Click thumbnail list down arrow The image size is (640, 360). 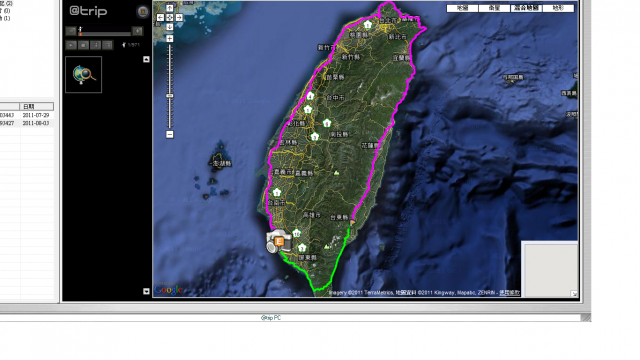[147, 291]
